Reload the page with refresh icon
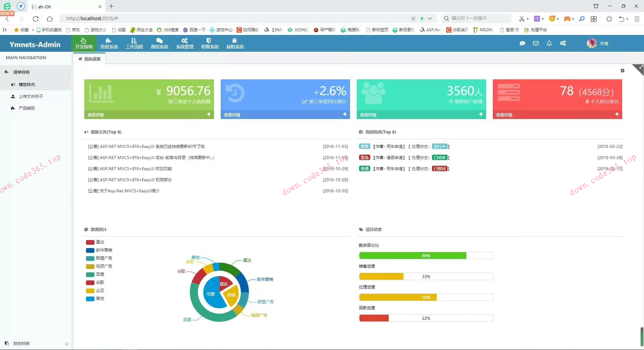This screenshot has height=350, width=644. point(36,18)
